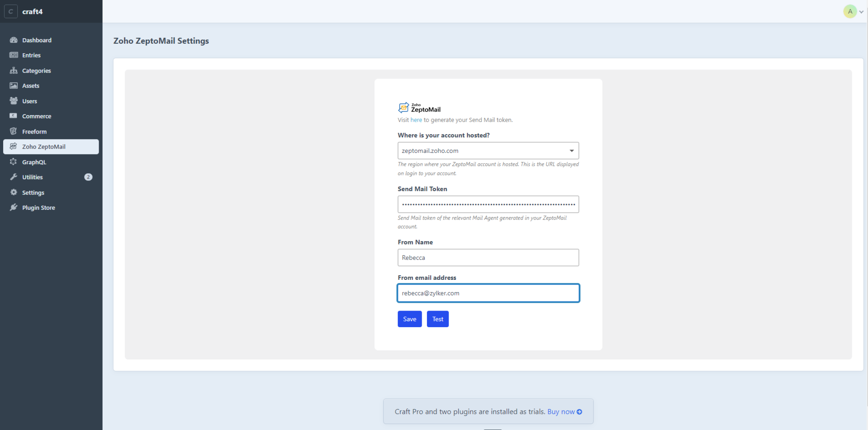Go to Categories in sidebar
Screen dimensions: 868x430
51,71
